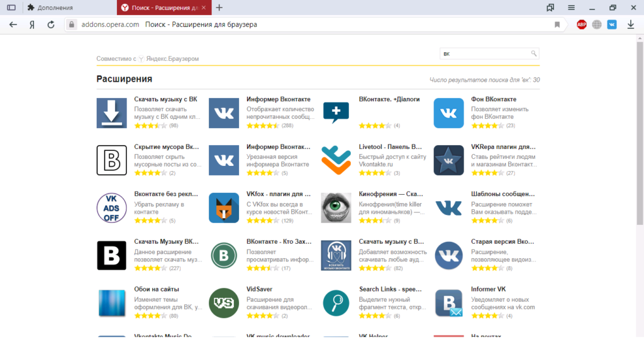The width and height of the screenshot is (644, 362).
Task: Open the Search Links - spee... title
Action: [390, 289]
